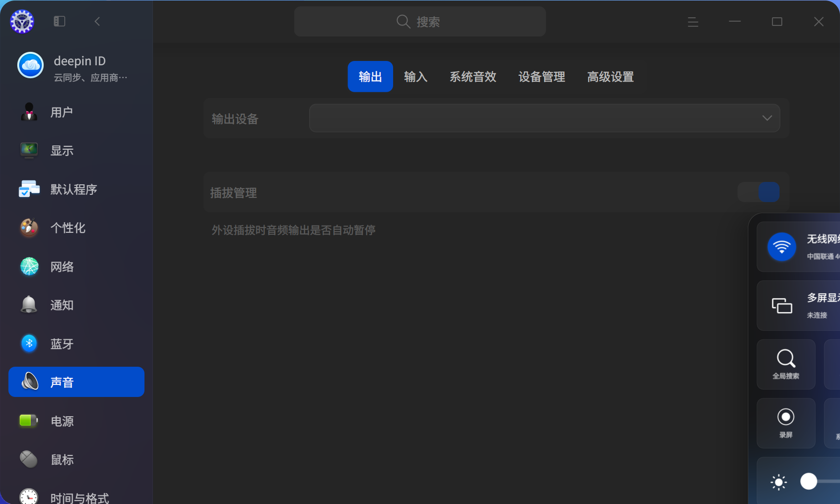Go back with the left arrow icon
The image size is (840, 504).
tap(97, 21)
